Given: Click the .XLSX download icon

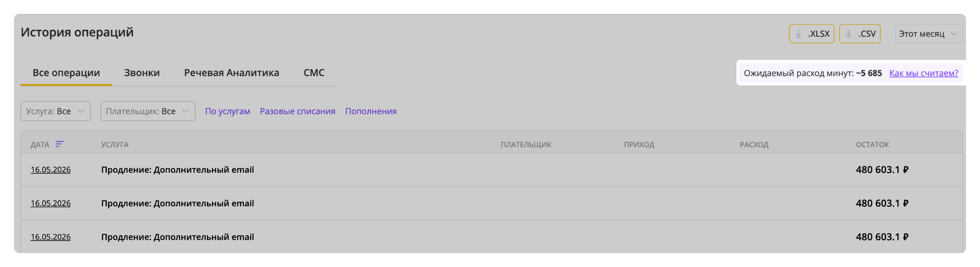Looking at the screenshot, I should click(x=798, y=34).
